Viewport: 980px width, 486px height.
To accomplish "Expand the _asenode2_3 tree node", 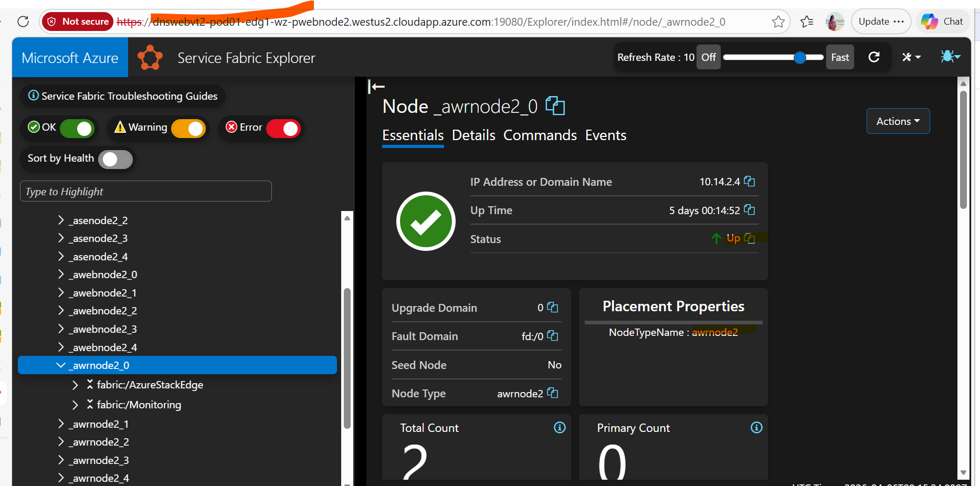I will 61,238.
